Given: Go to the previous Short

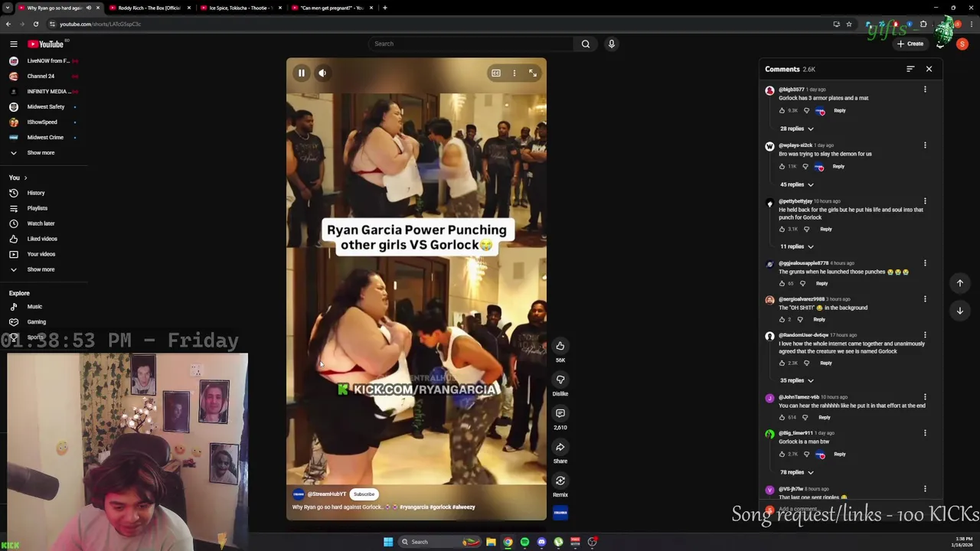Looking at the screenshot, I should pos(960,283).
